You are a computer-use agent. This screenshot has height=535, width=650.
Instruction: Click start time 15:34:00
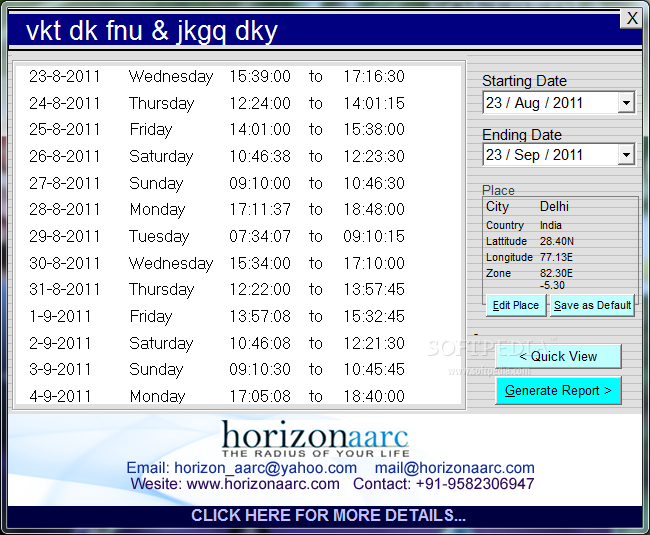pos(260,263)
